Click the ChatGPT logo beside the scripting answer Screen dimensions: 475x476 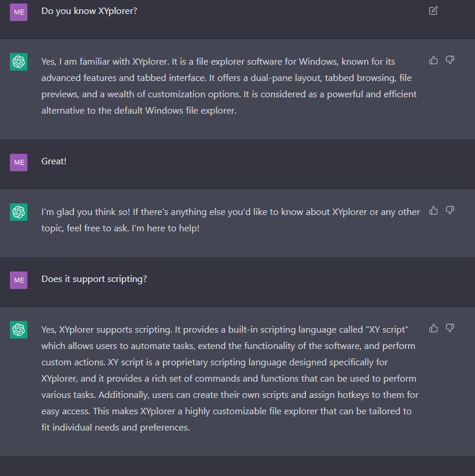point(19,330)
